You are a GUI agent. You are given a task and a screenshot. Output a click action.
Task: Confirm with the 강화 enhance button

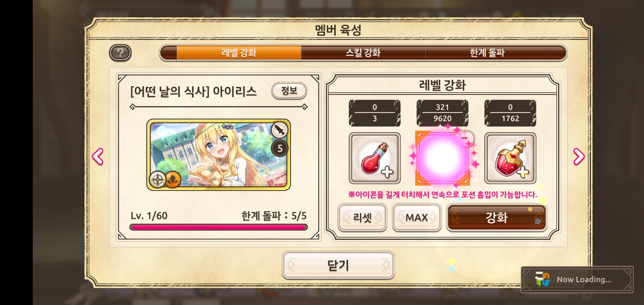pos(497,218)
